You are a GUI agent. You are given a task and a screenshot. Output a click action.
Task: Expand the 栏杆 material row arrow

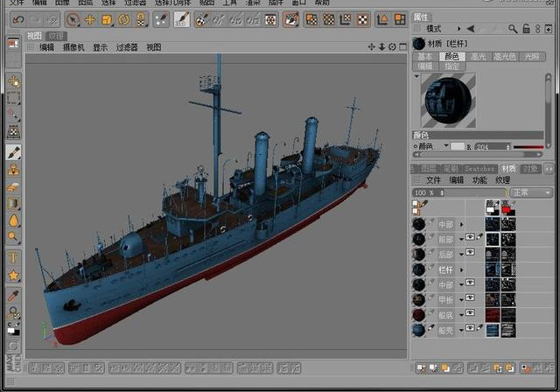coord(461,269)
